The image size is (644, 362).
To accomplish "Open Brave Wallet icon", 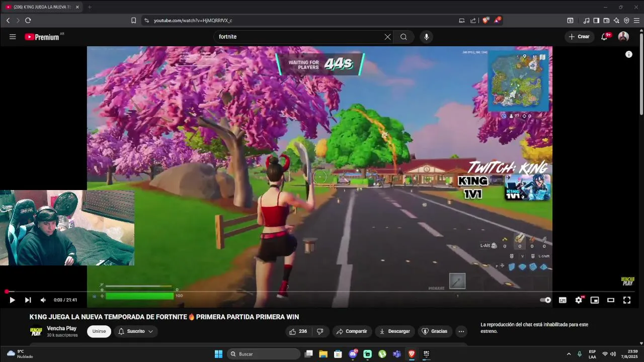I will point(606,21).
